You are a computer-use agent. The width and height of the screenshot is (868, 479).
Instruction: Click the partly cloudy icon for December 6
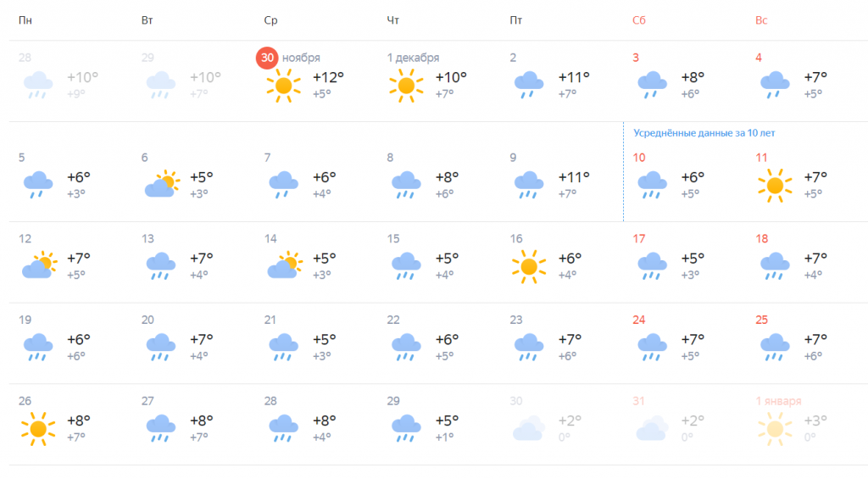tap(162, 184)
